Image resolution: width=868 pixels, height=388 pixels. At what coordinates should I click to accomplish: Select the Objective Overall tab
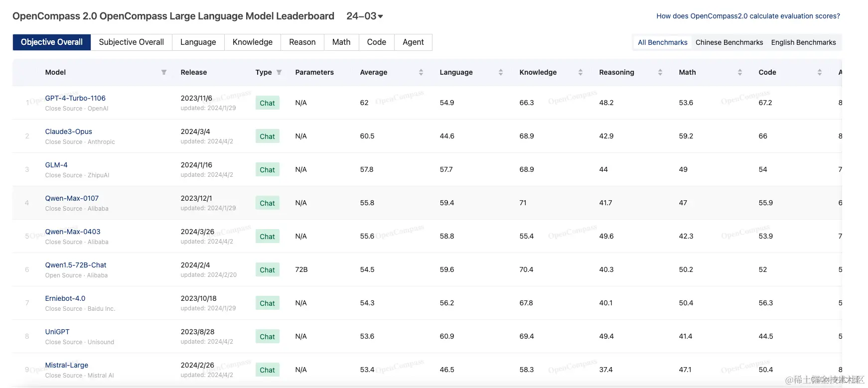[52, 42]
